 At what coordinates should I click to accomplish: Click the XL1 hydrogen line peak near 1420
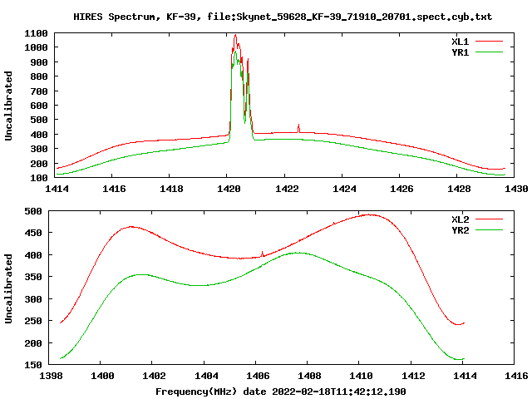(235, 35)
